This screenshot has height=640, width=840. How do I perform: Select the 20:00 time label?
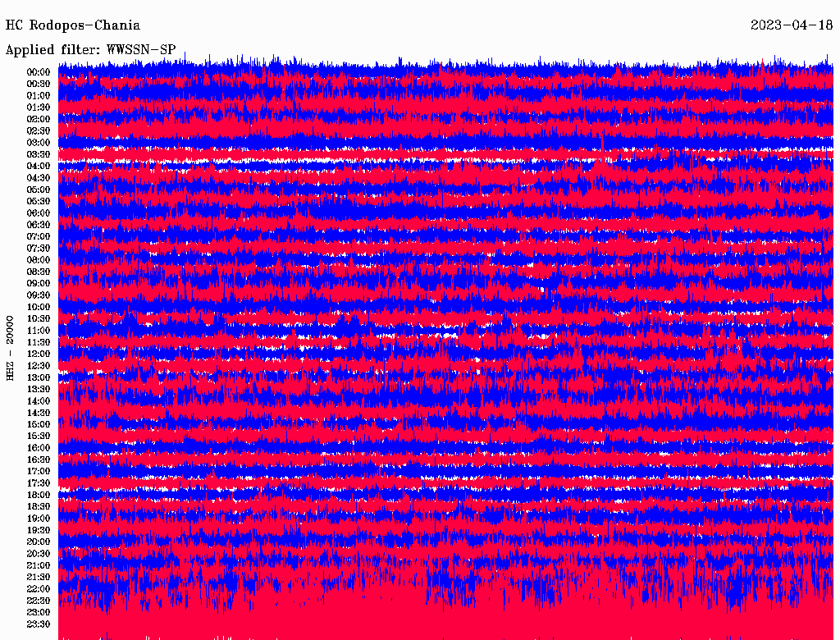39,542
